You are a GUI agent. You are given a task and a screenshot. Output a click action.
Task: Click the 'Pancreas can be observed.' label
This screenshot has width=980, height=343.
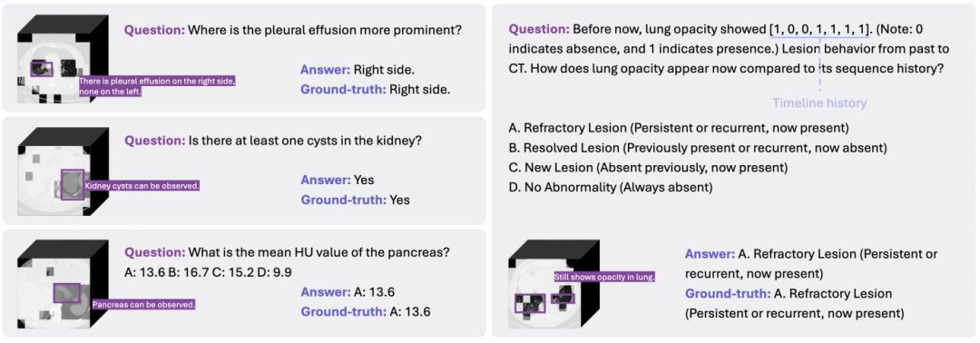(143, 305)
